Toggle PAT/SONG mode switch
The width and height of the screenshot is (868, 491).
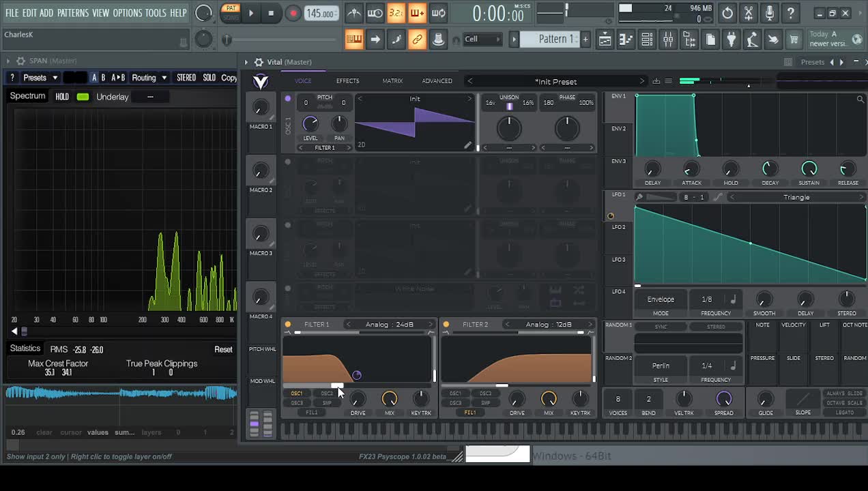[x=231, y=12]
